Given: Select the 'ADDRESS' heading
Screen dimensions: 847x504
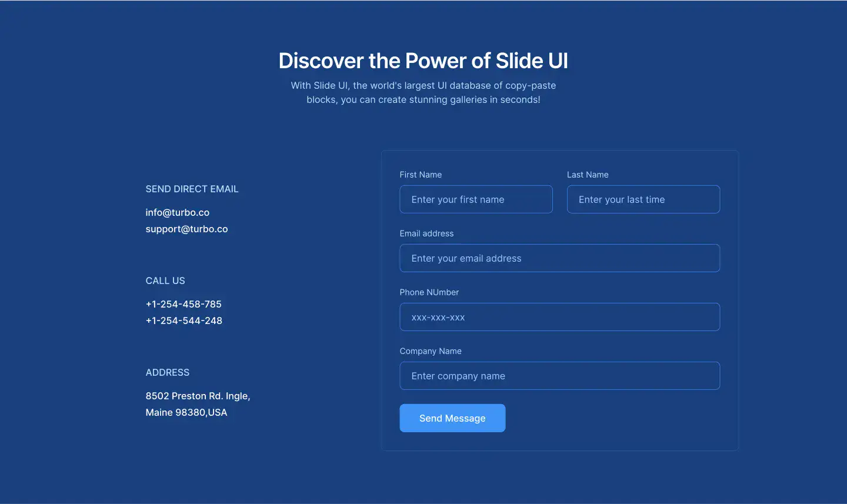Looking at the screenshot, I should tap(168, 372).
